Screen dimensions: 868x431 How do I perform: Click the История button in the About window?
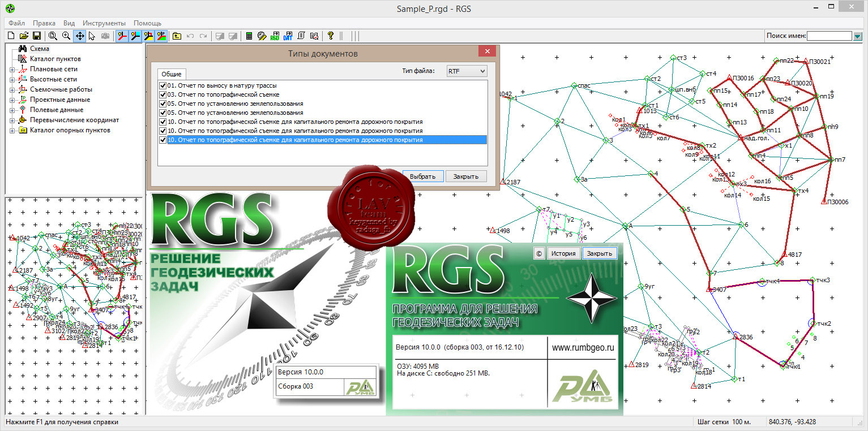pyautogui.click(x=564, y=253)
